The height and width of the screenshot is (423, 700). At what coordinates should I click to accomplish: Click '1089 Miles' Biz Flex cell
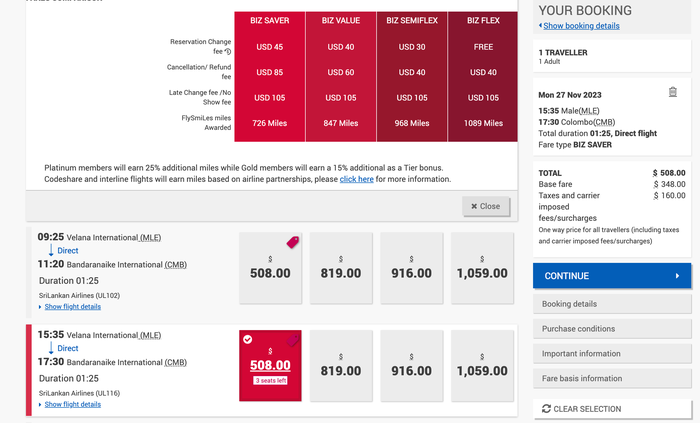[x=483, y=123]
